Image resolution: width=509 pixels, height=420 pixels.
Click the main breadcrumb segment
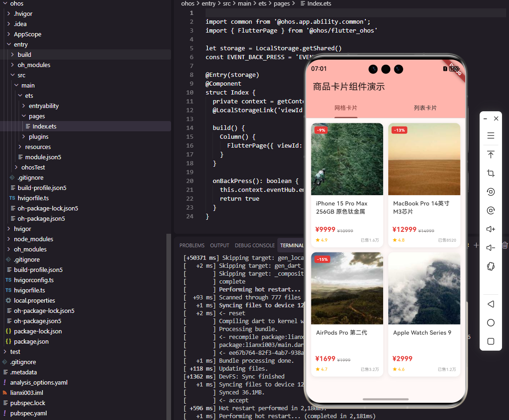(244, 4)
